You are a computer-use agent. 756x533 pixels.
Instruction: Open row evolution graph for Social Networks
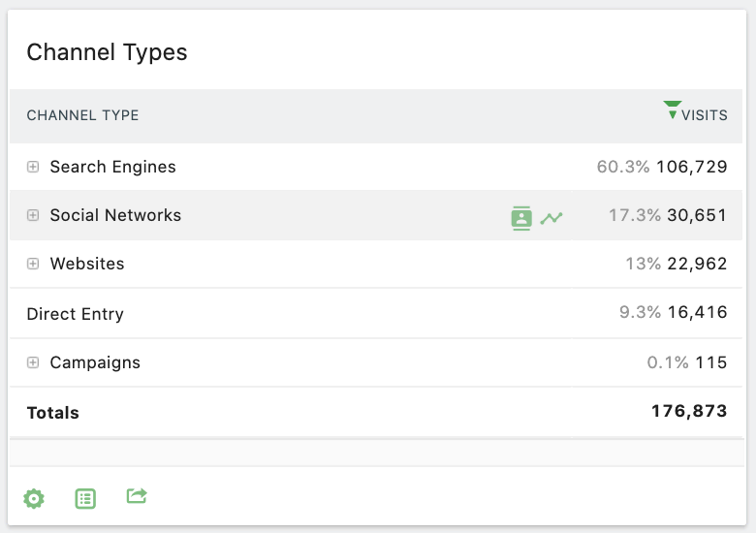551,218
